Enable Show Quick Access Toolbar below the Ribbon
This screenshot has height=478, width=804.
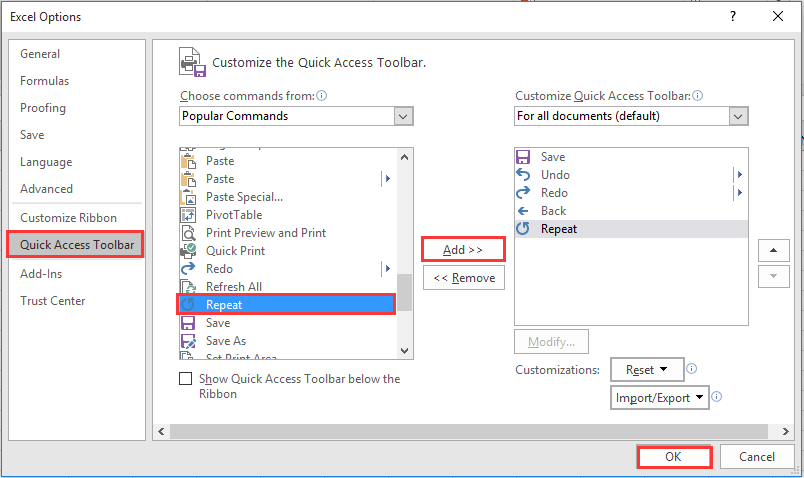[185, 379]
